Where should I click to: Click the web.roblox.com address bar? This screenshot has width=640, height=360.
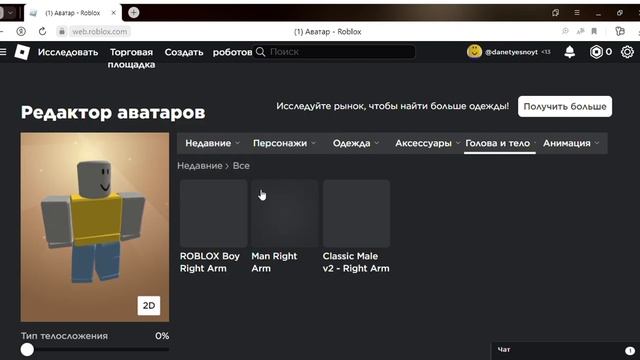point(99,31)
